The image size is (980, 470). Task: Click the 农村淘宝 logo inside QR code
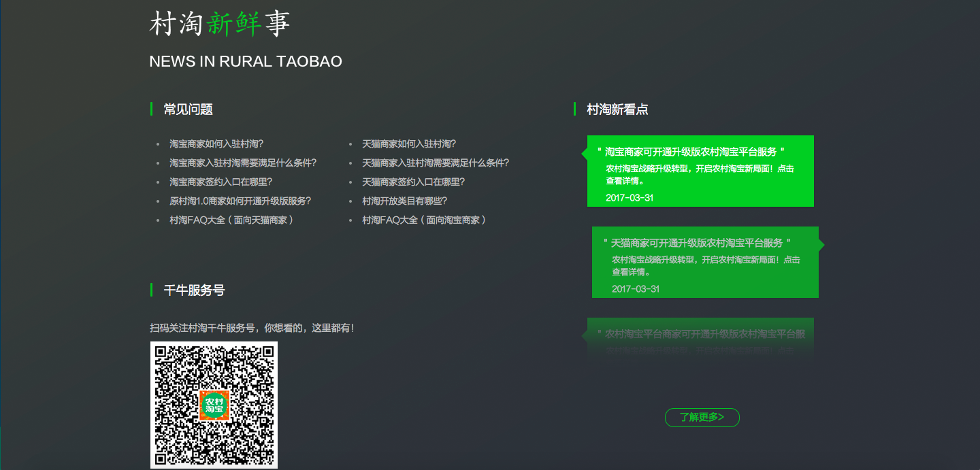(214, 405)
